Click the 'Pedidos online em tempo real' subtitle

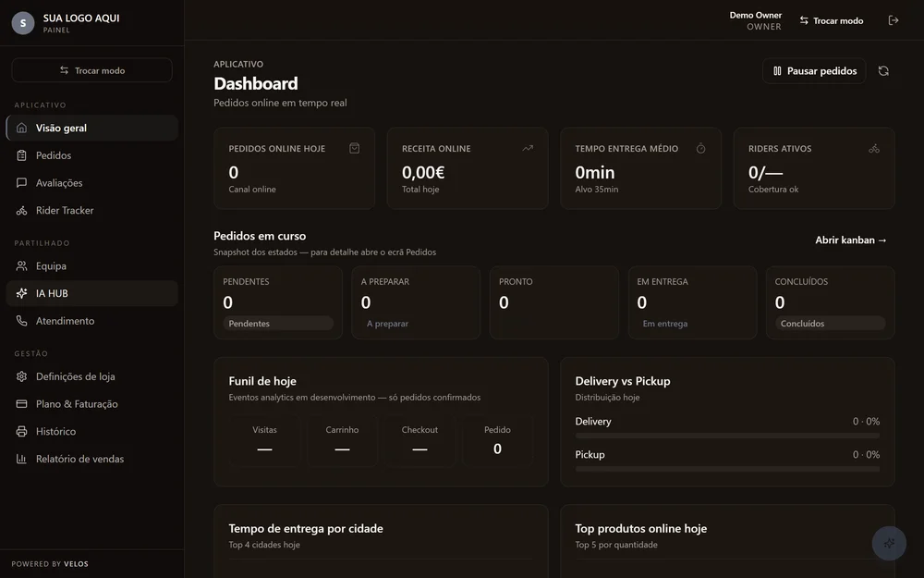(x=280, y=103)
